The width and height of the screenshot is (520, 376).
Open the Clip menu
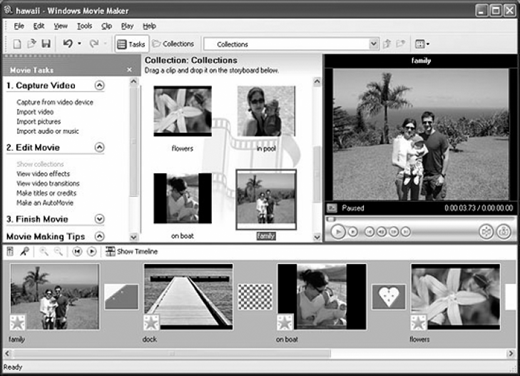point(107,26)
